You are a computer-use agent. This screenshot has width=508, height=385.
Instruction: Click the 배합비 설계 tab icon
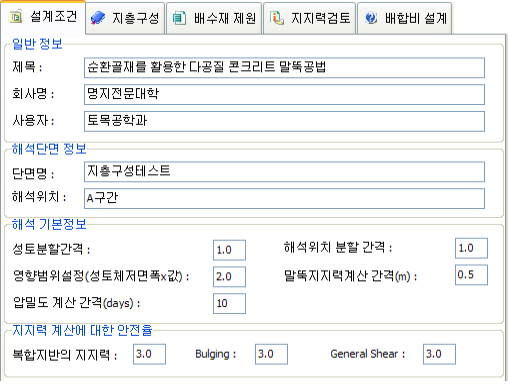click(x=371, y=18)
